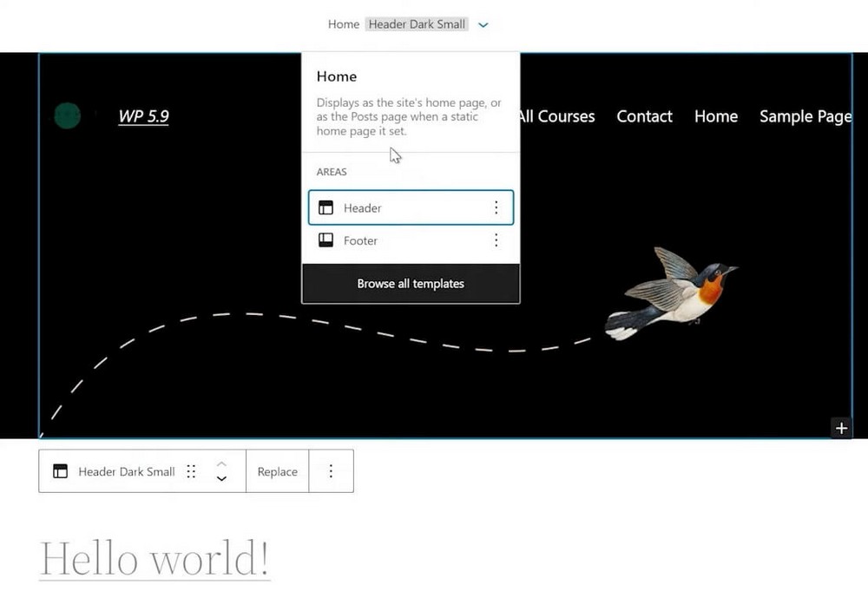Open block toolbar three-dot options
Image resolution: width=868 pixels, height=611 pixels.
tap(331, 471)
